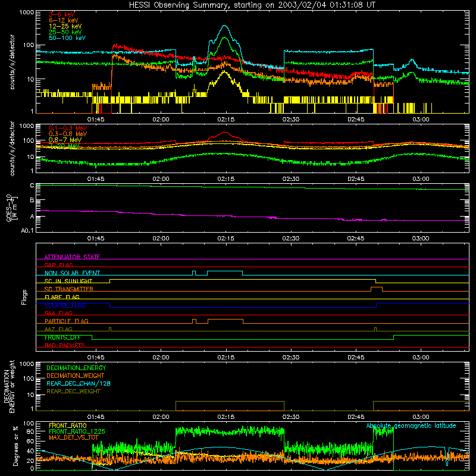
Task: Select the red 3-6 keV legend label
Action: coord(62,14)
